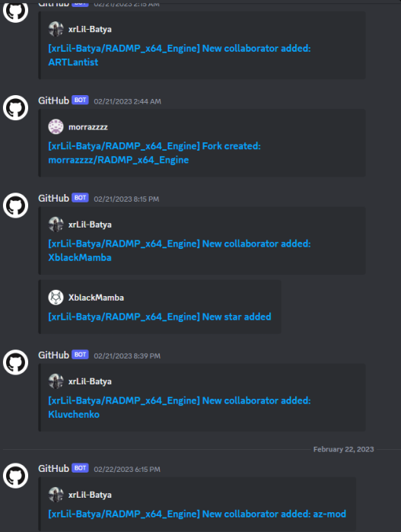Open 'New collaborator added: Kluvchenko' link
The height and width of the screenshot is (532, 401).
(x=180, y=407)
